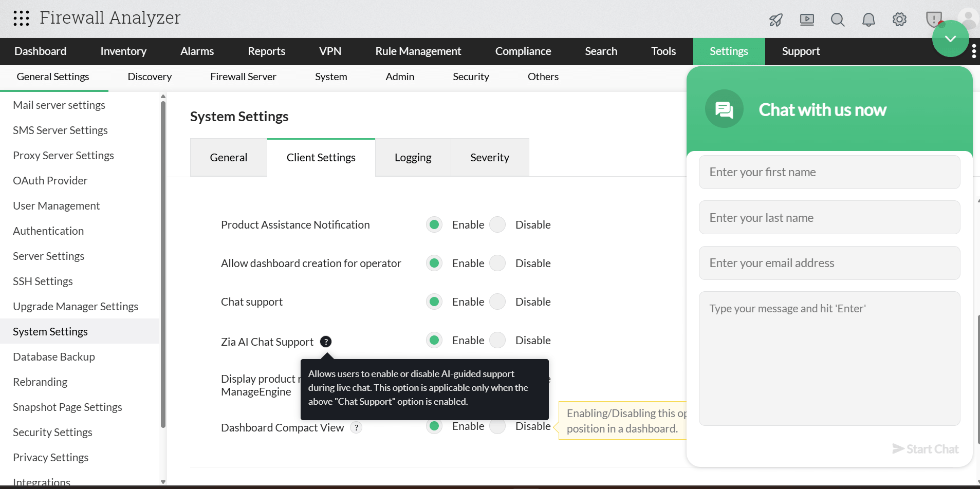The image size is (980, 489).
Task: Open the Others submenu
Action: (x=543, y=77)
